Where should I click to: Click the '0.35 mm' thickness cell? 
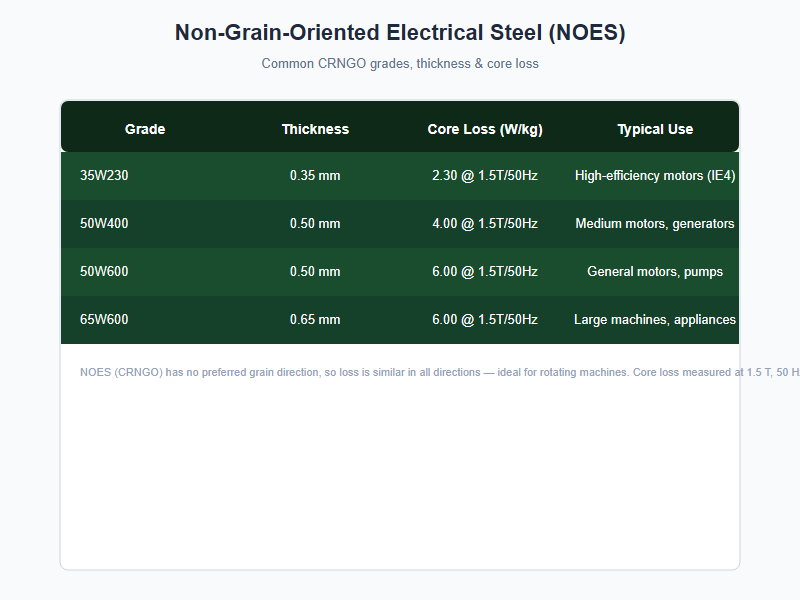[315, 176]
